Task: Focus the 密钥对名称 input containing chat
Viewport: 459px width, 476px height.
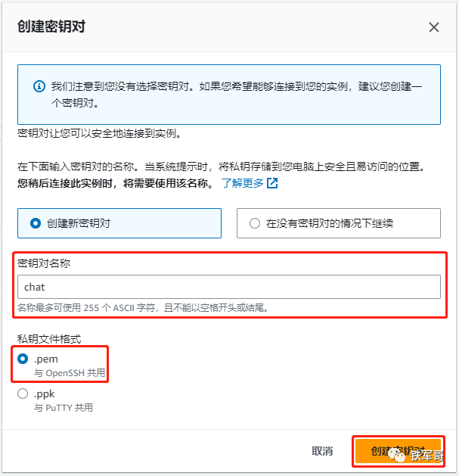Action: pyautogui.click(x=229, y=287)
